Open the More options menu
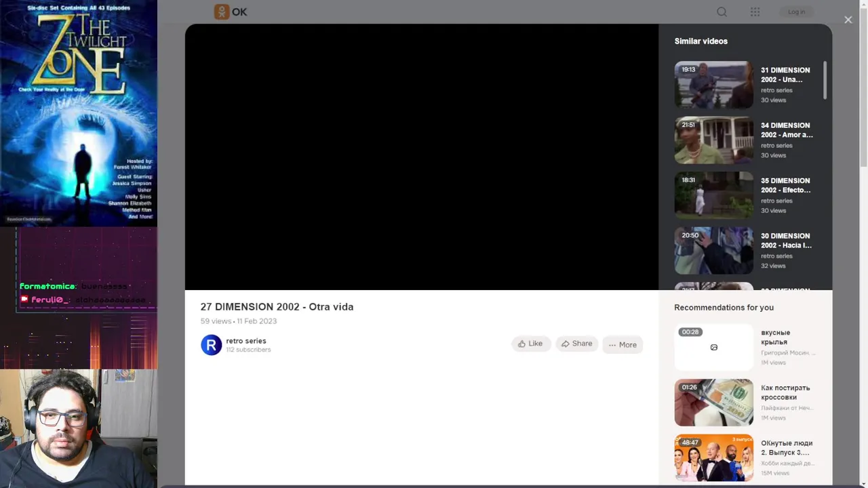868x488 pixels. (x=623, y=344)
